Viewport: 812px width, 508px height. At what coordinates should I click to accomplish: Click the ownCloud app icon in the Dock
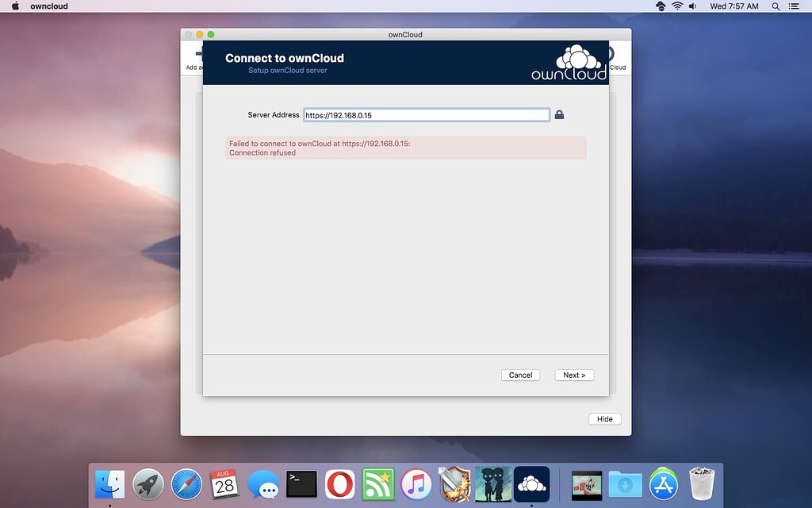(532, 484)
